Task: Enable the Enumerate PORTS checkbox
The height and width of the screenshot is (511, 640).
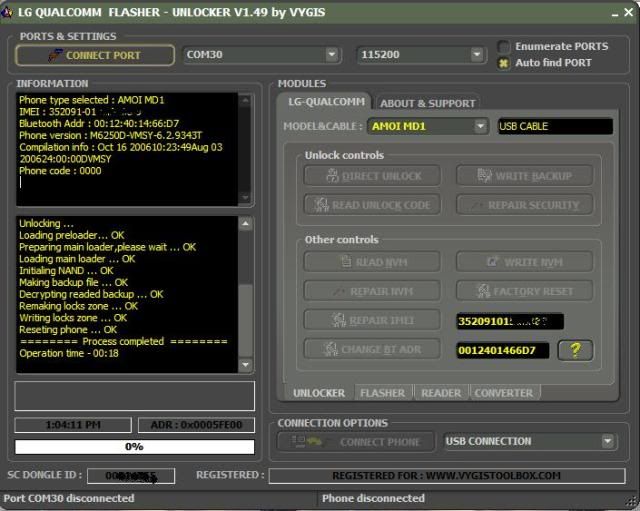Action: pyautogui.click(x=504, y=47)
